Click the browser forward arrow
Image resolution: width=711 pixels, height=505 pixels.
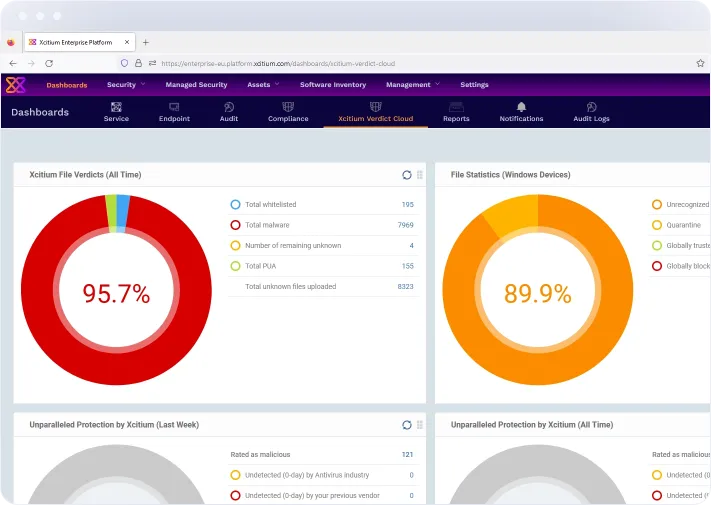(x=31, y=63)
